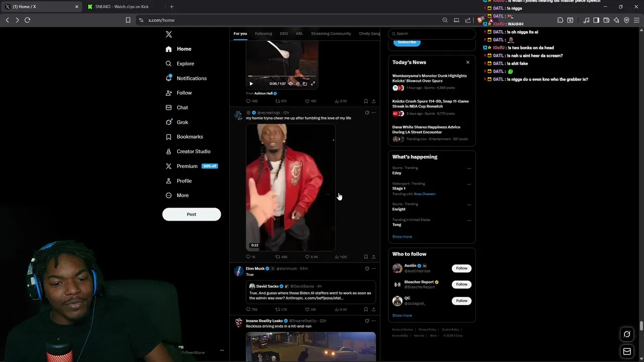The height and width of the screenshot is (362, 644).
Task: Click the X search input field
Action: pos(432,34)
